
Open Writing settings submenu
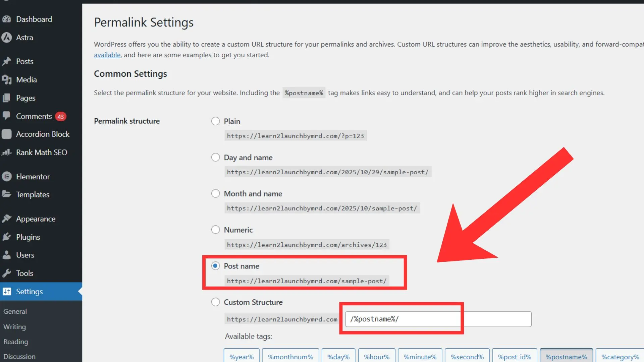tap(14, 326)
